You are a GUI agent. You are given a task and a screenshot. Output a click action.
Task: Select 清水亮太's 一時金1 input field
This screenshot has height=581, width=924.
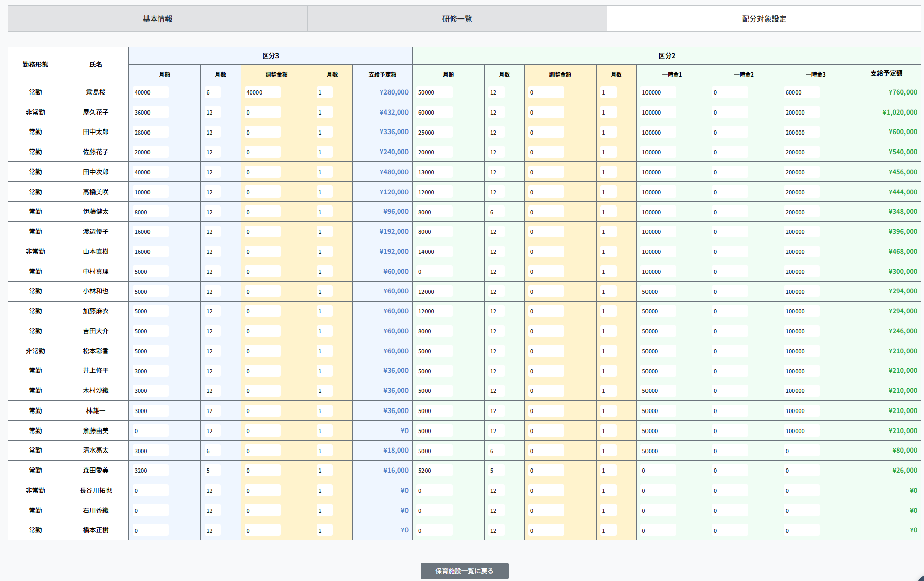658,451
